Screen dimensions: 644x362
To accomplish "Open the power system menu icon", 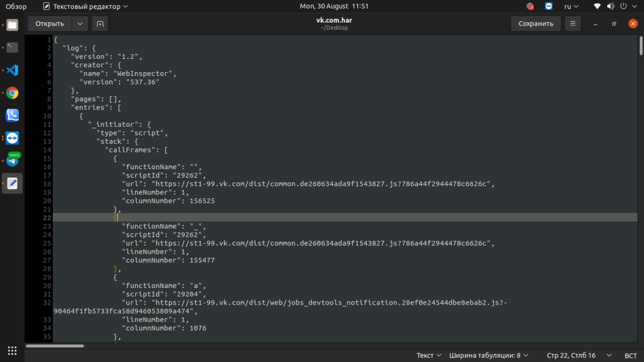I will pos(623,7).
